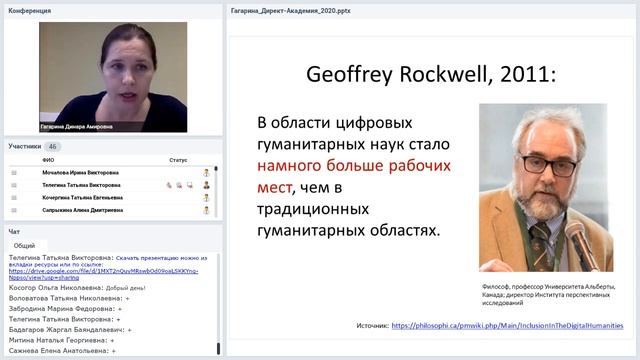
Task: Click the moderator role icon for Телегина Татьяна Викторовна
Action: [207, 185]
